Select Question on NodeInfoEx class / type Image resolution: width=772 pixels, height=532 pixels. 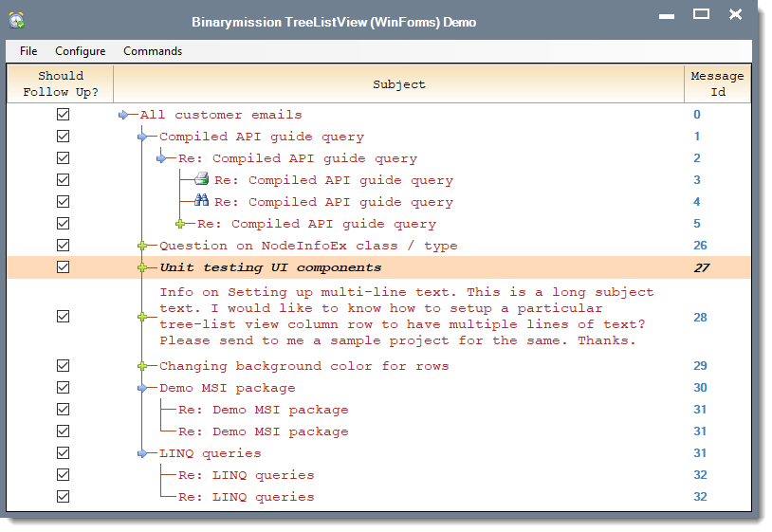[x=308, y=246]
